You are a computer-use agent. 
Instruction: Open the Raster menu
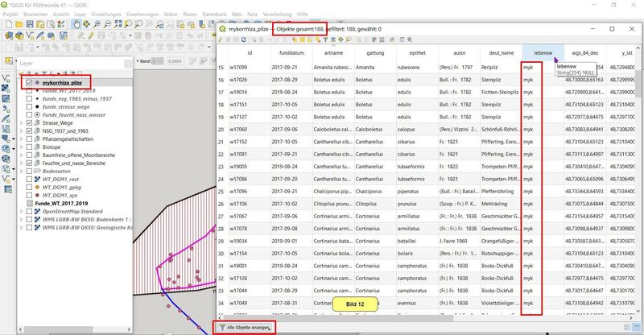(190, 14)
